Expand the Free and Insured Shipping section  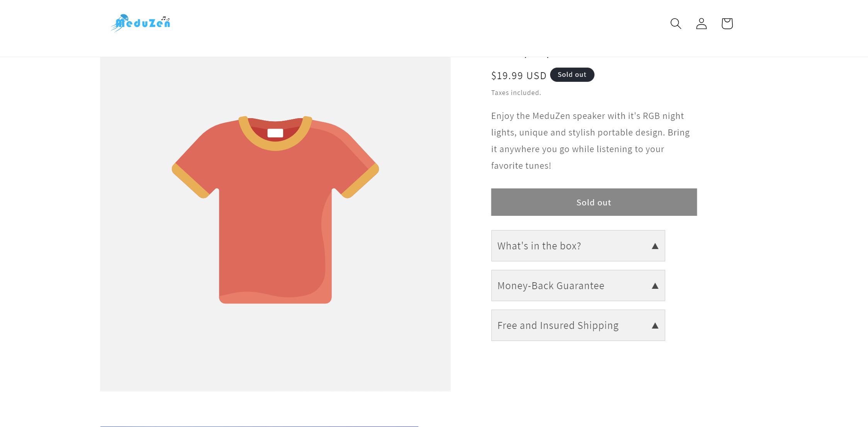pos(557,325)
